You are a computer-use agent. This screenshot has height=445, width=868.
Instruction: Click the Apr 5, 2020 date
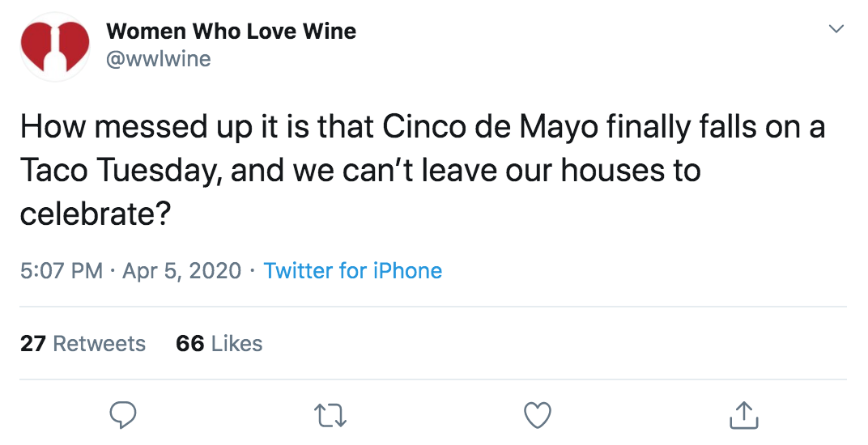[181, 271]
